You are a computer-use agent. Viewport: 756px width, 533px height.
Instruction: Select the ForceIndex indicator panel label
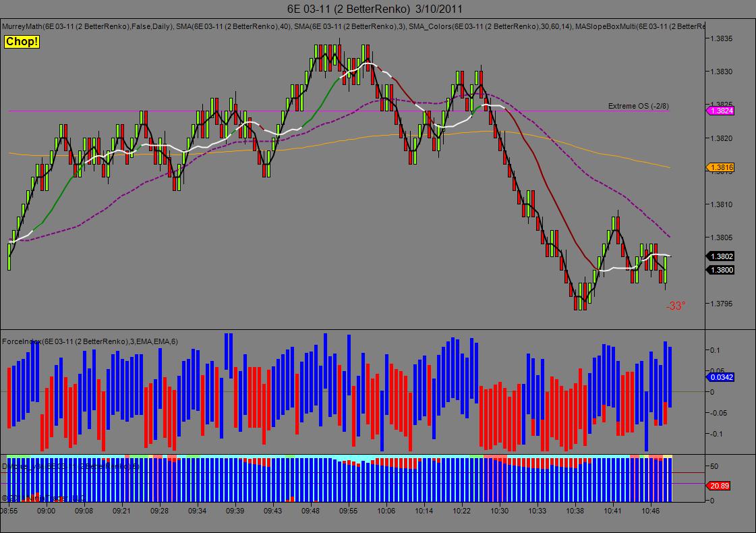(x=90, y=341)
